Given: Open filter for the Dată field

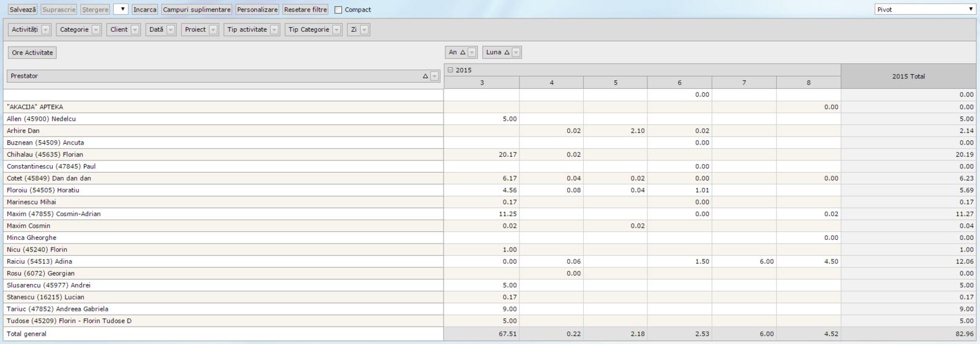Looking at the screenshot, I should tap(171, 30).
